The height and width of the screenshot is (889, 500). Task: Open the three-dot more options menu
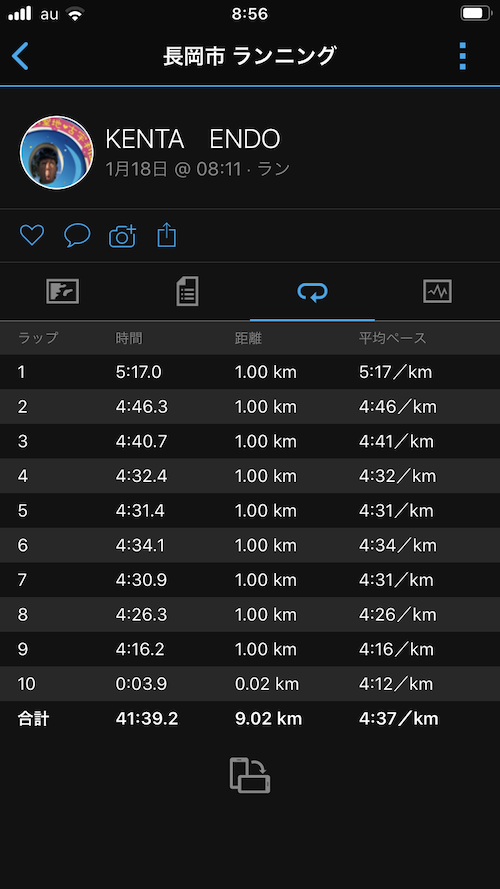pyautogui.click(x=463, y=56)
